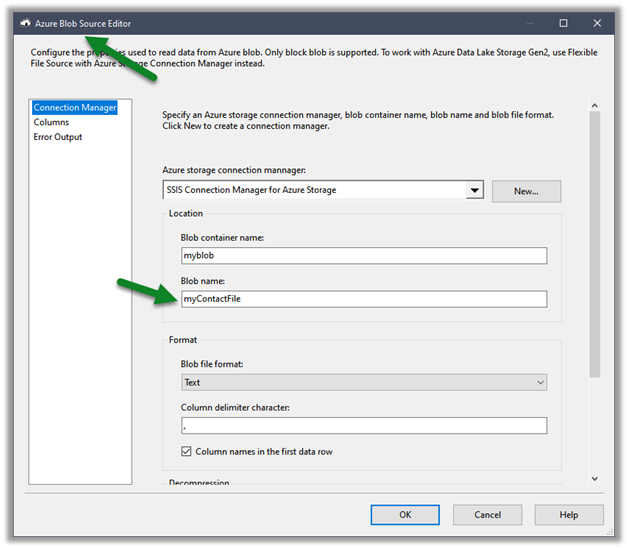Click the Blob container name field
The width and height of the screenshot is (628, 549).
click(363, 256)
